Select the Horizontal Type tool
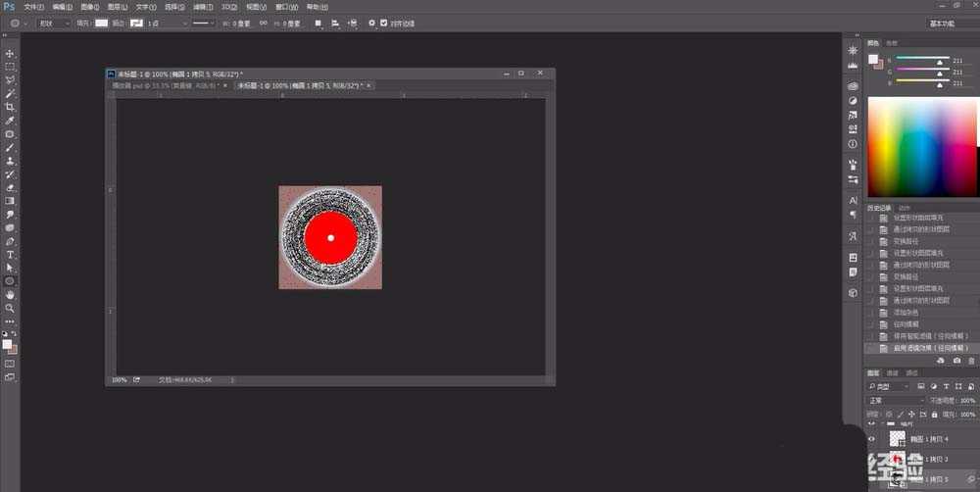The image size is (980, 492). coord(10,254)
